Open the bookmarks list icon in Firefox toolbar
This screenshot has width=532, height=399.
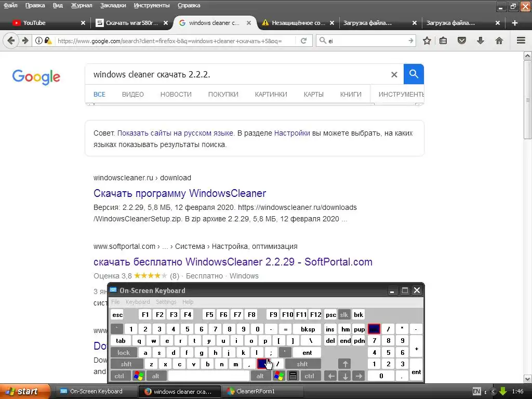click(x=443, y=41)
